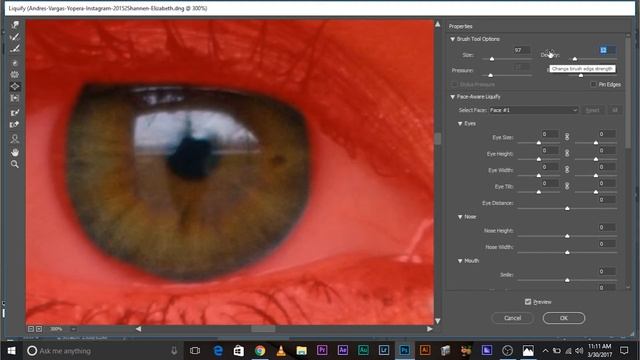Click the All button beside Reset
640x360 pixels.
614,110
